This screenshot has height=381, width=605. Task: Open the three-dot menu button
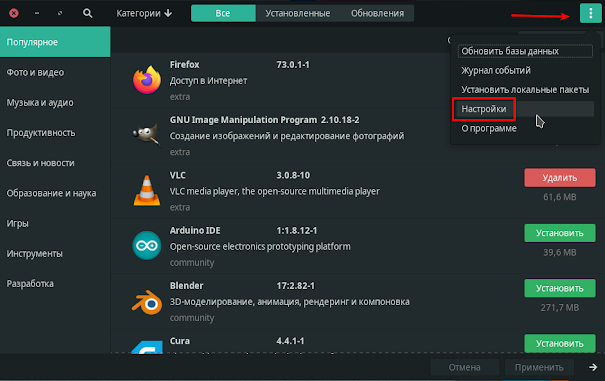point(590,14)
